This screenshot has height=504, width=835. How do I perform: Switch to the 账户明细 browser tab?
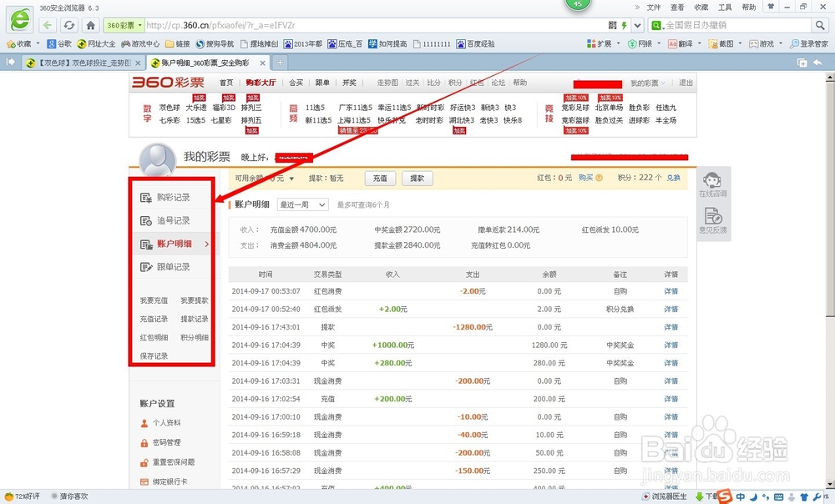pyautogui.click(x=208, y=63)
